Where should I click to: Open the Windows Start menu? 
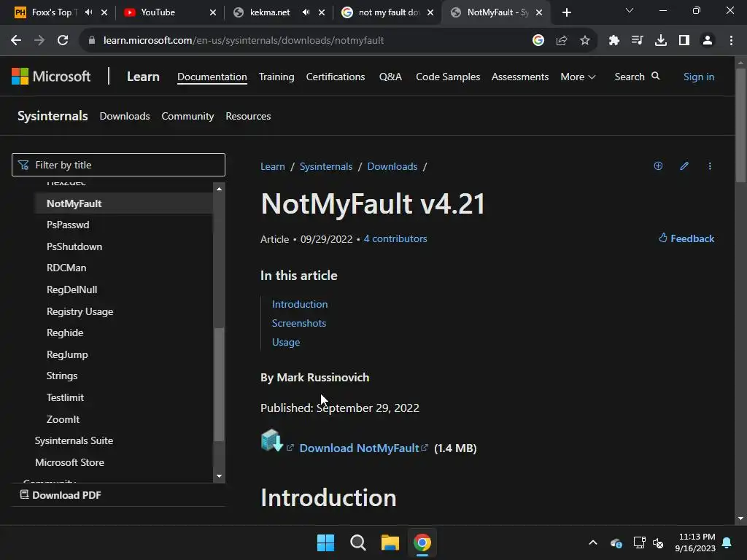326,542
